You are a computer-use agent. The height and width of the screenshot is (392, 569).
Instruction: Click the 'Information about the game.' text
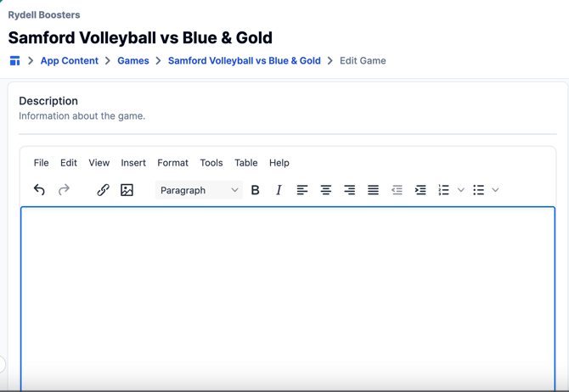coord(82,116)
